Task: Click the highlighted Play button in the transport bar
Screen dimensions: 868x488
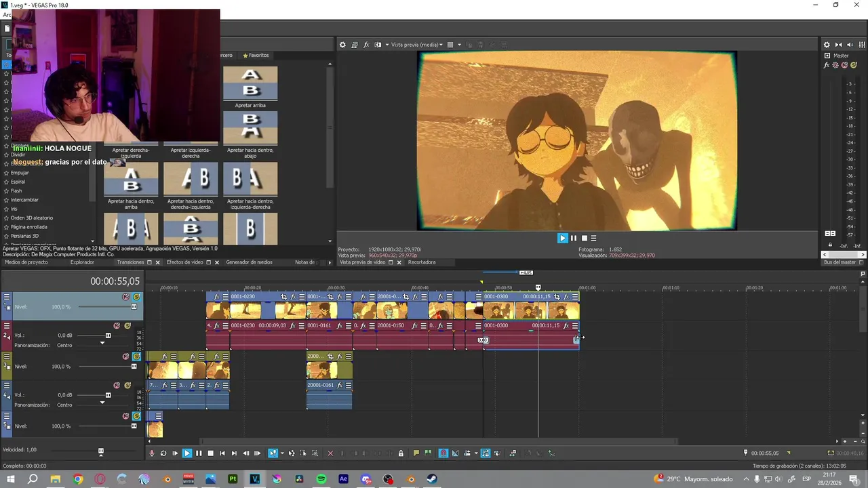Action: (x=187, y=453)
